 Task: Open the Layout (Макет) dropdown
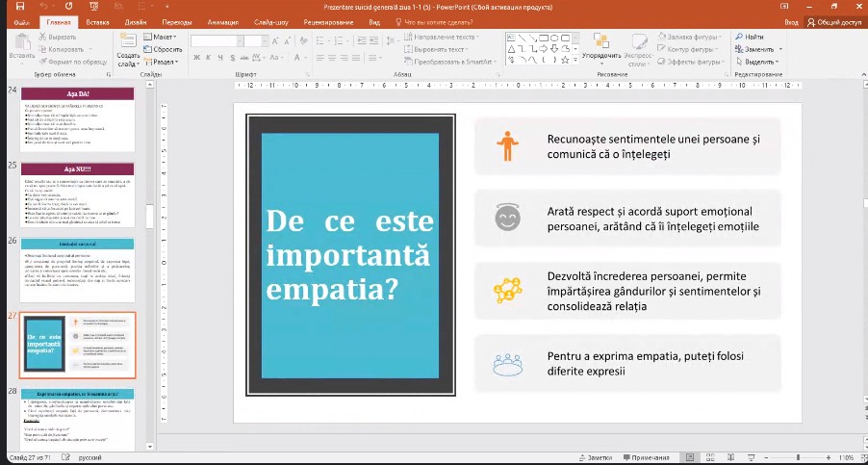162,37
